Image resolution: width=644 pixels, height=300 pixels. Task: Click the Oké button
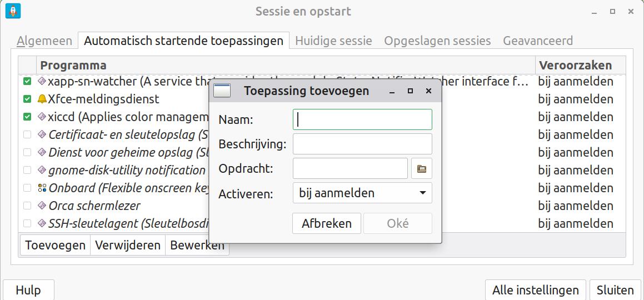pyautogui.click(x=398, y=223)
